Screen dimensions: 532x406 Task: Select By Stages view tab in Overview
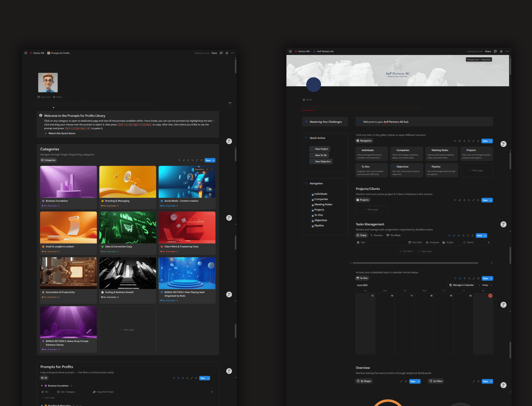[364, 381]
